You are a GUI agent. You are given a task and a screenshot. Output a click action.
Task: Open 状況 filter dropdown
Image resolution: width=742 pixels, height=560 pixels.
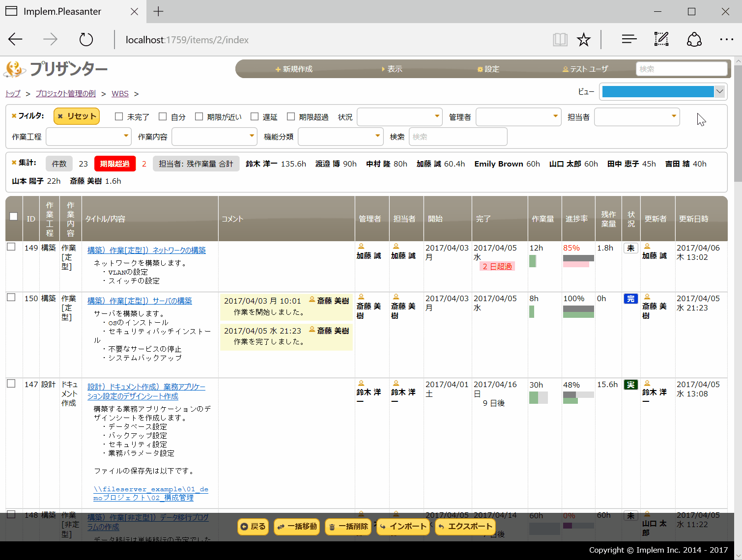tap(400, 117)
